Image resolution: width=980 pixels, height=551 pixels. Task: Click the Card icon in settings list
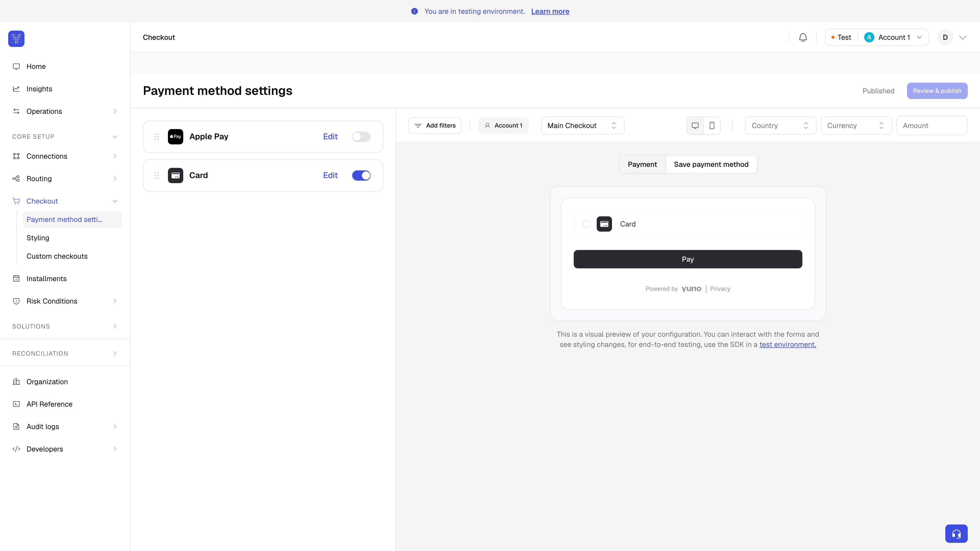point(175,175)
